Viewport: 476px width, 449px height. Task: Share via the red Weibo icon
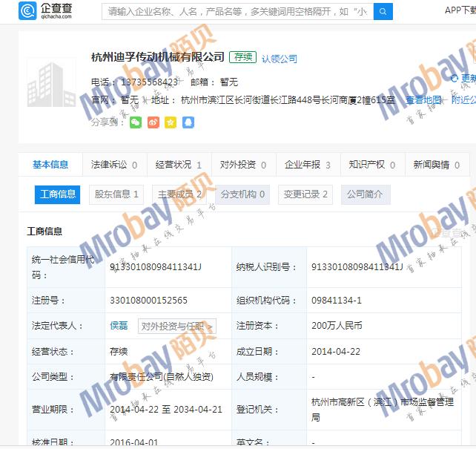click(x=153, y=122)
